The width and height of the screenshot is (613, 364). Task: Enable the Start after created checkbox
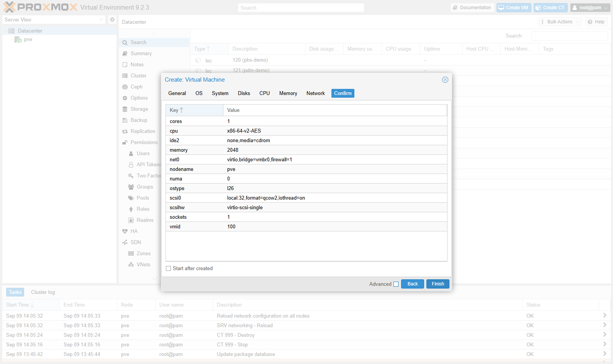click(x=168, y=269)
